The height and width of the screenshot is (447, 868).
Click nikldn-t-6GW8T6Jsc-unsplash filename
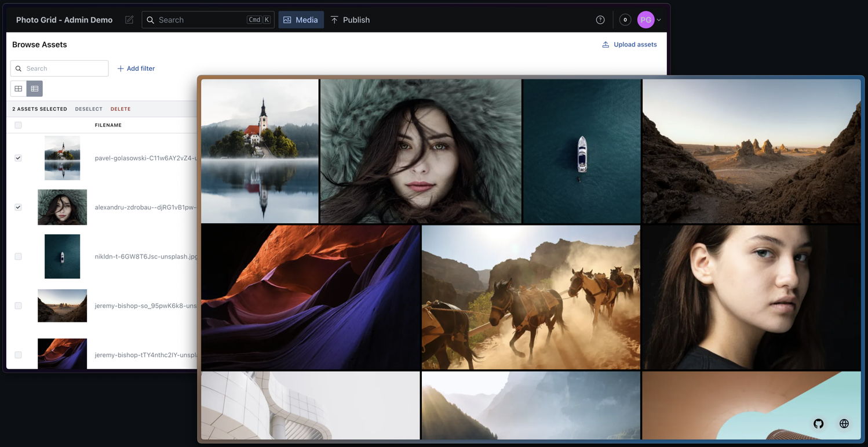tap(146, 256)
